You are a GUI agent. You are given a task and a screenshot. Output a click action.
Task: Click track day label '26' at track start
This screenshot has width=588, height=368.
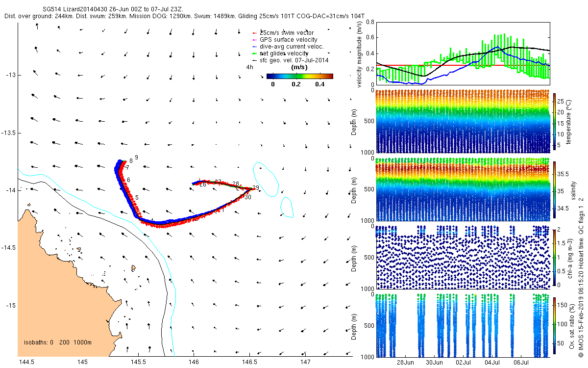[x=202, y=184]
